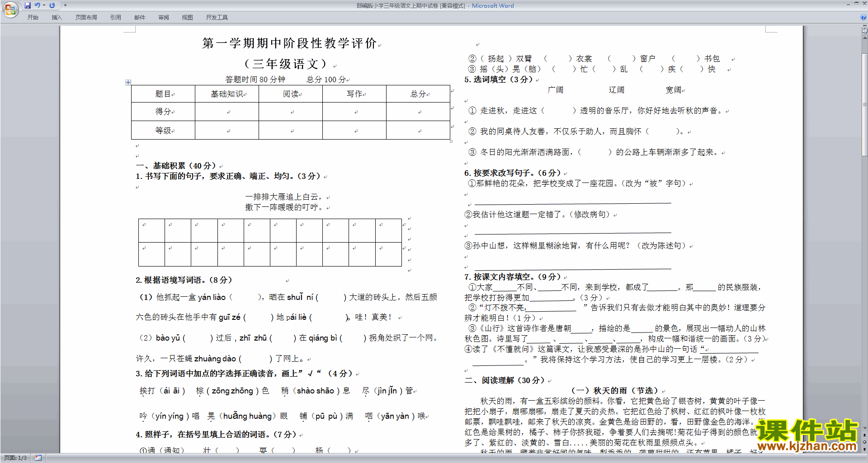Click heading 6. 按要求改写句子
The image size is (868, 463).
tap(513, 173)
